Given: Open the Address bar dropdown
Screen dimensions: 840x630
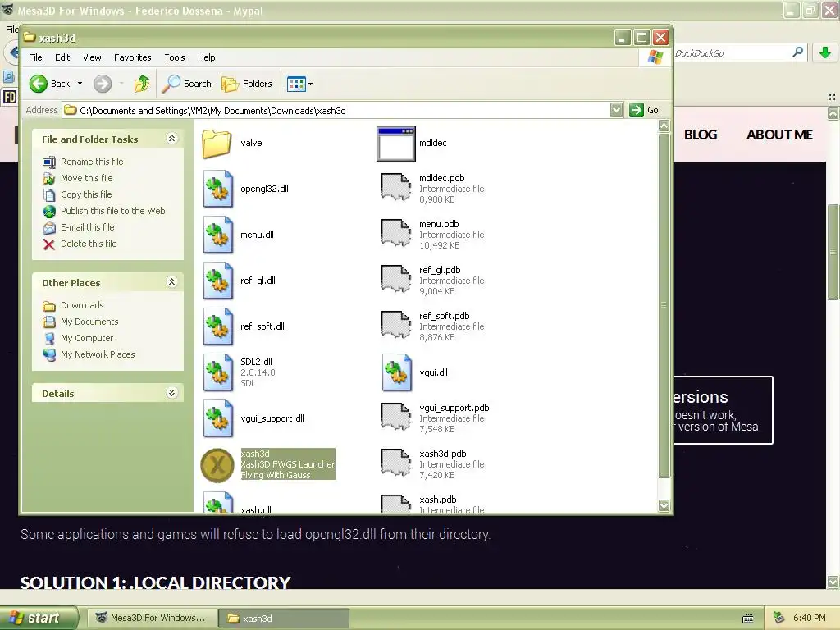Looking at the screenshot, I should (617, 110).
